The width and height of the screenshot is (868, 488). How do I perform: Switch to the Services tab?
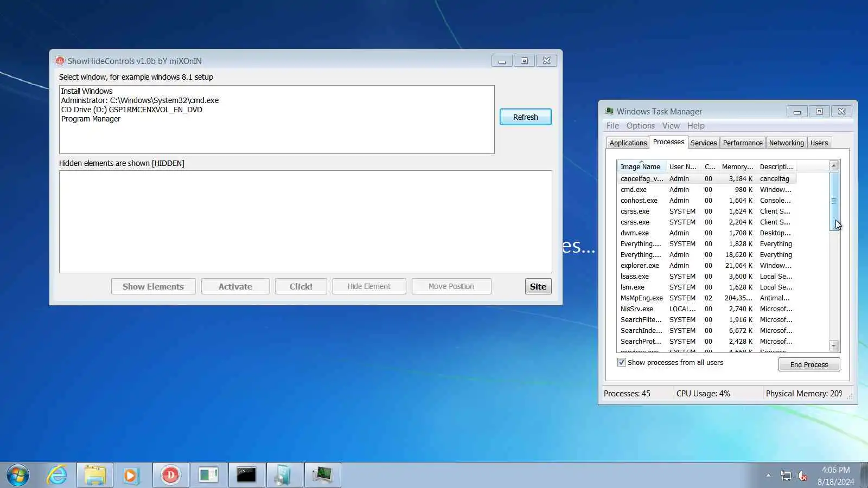(x=704, y=143)
